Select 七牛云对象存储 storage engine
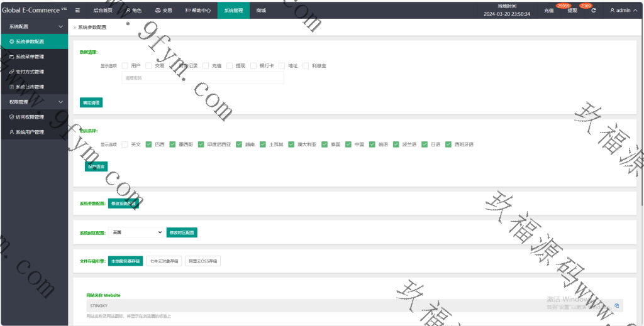This screenshot has height=326, width=644. 164,261
